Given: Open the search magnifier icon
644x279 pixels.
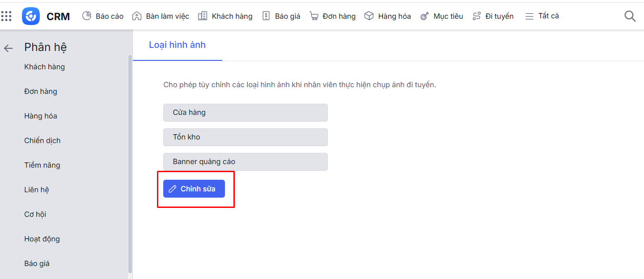Looking at the screenshot, I should [630, 17].
